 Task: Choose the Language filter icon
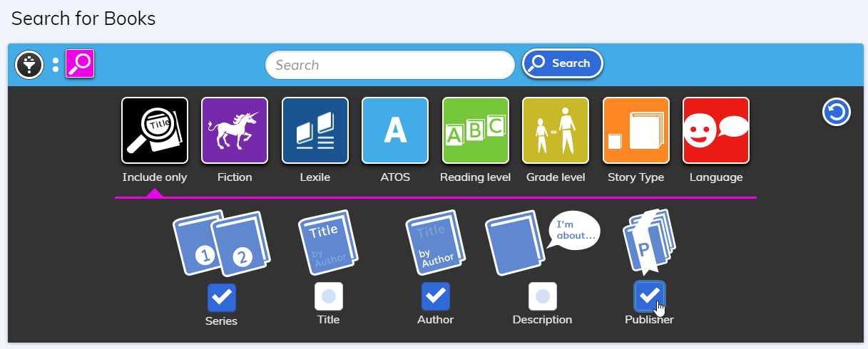point(716,130)
